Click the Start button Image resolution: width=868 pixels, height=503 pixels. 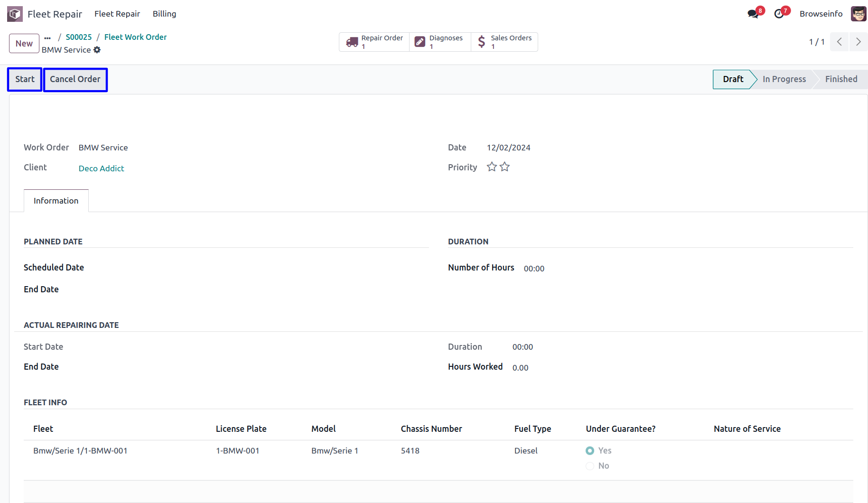click(x=25, y=79)
